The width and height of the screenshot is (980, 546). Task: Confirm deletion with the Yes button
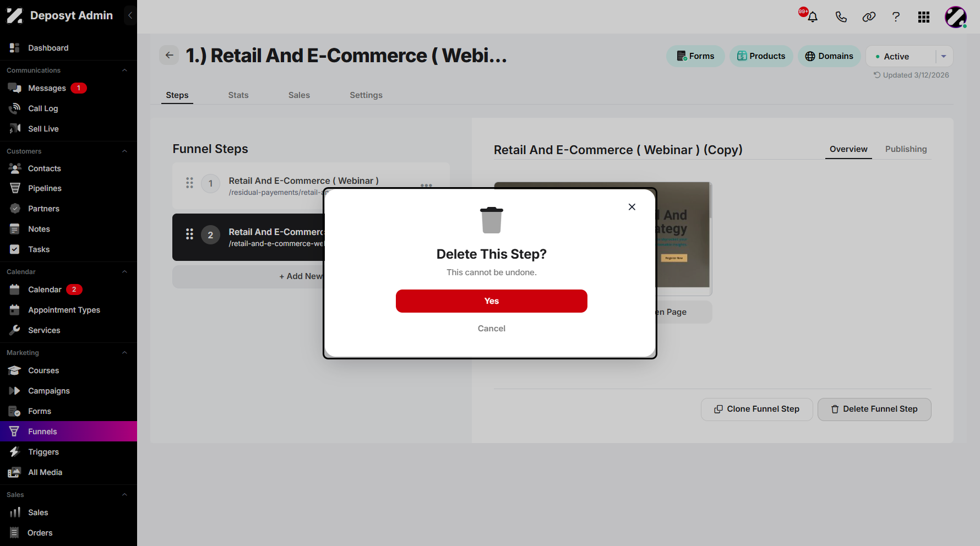click(x=492, y=301)
